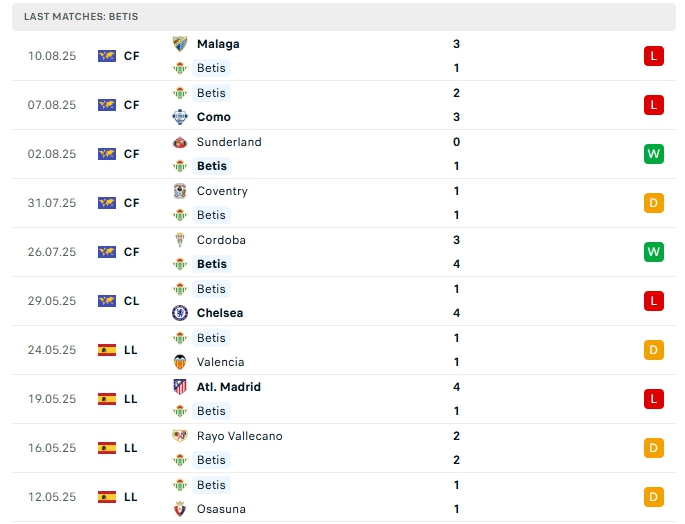This screenshot has height=524, width=685.
Task: Click red L badge for Malaga match
Action: (x=654, y=56)
